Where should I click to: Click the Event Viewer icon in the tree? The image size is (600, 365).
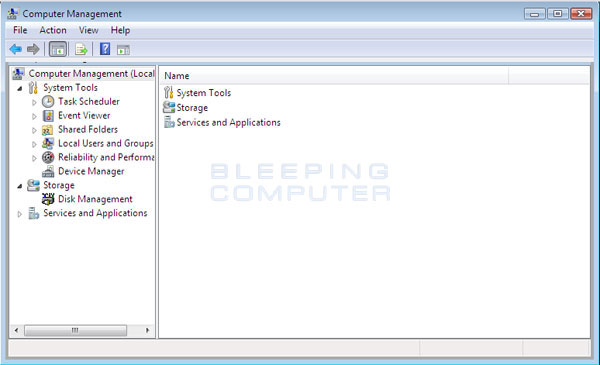tap(48, 116)
